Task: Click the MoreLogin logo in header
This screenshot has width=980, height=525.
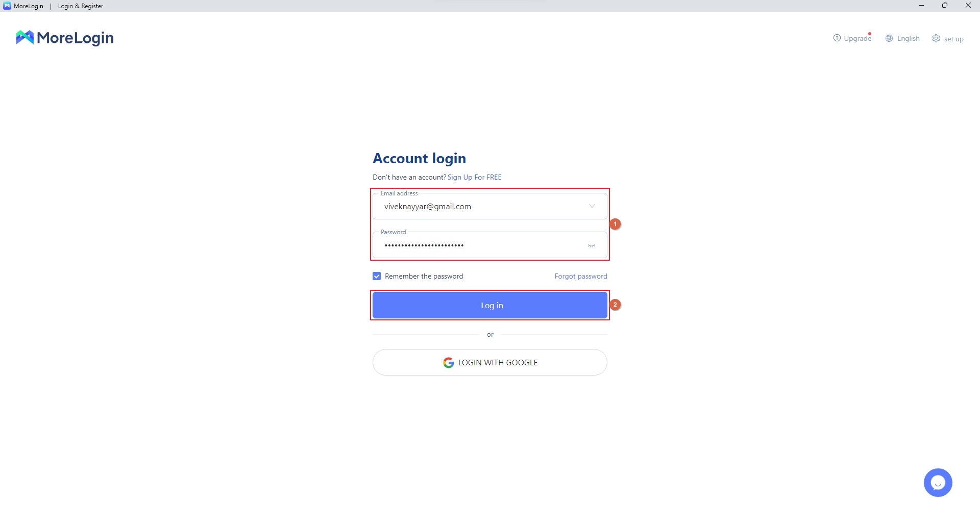Action: pyautogui.click(x=65, y=38)
